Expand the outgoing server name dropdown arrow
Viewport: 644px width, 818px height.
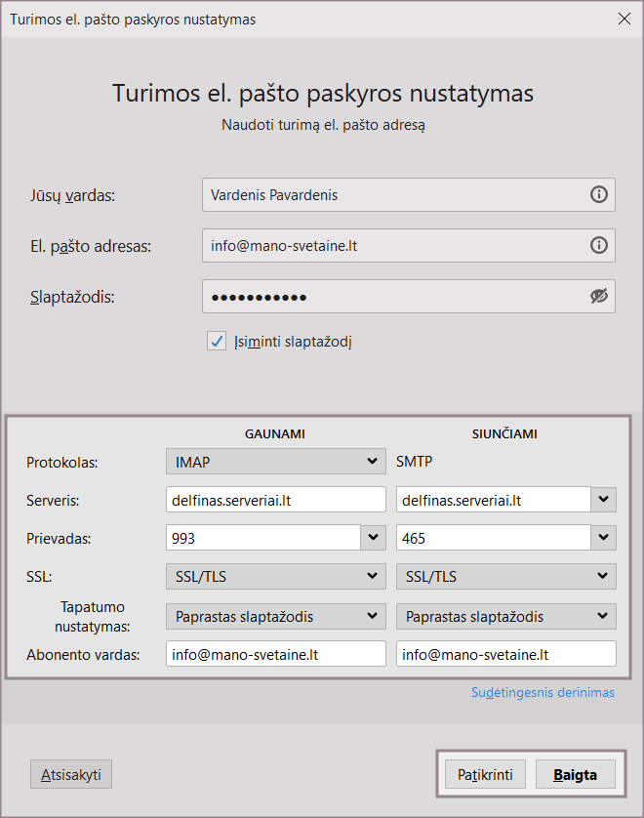point(604,500)
